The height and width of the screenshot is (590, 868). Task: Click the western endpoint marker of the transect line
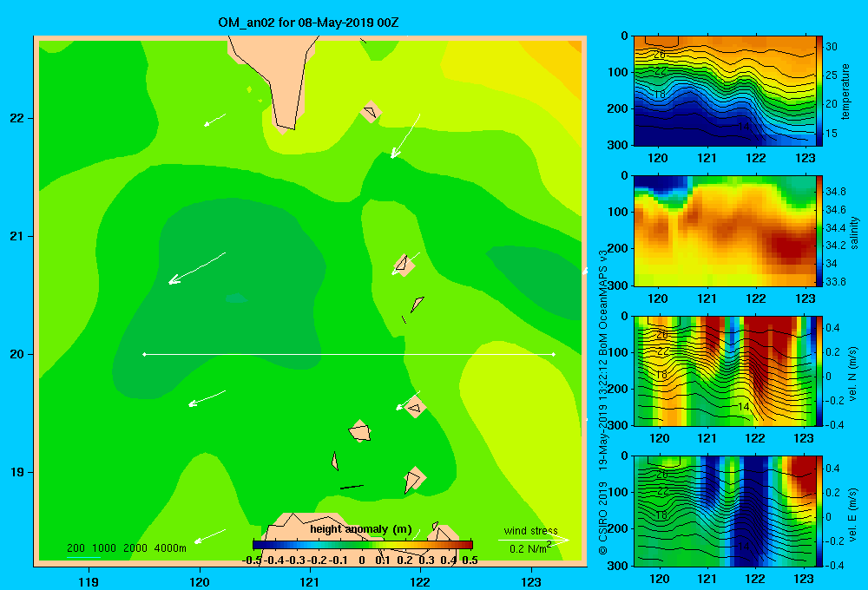[x=144, y=354]
